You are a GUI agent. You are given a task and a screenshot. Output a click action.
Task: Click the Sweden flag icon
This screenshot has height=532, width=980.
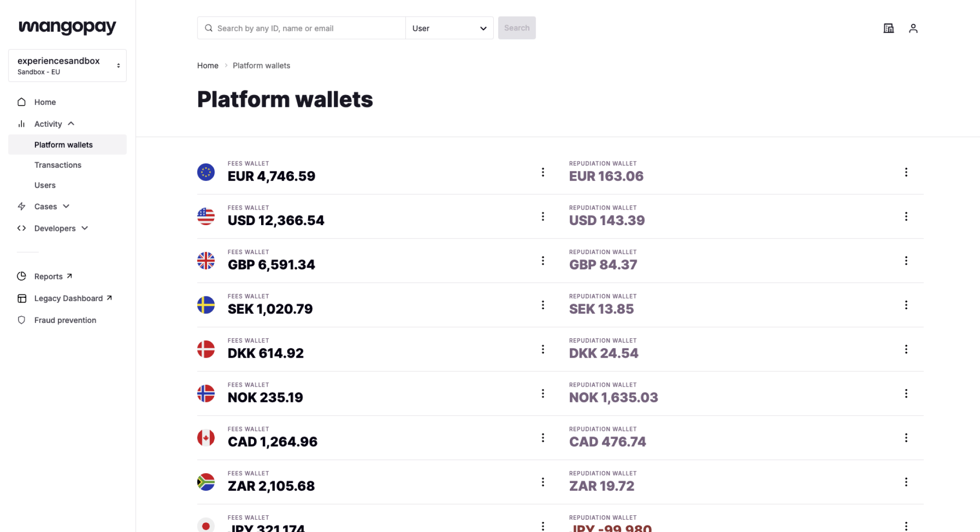206,304
